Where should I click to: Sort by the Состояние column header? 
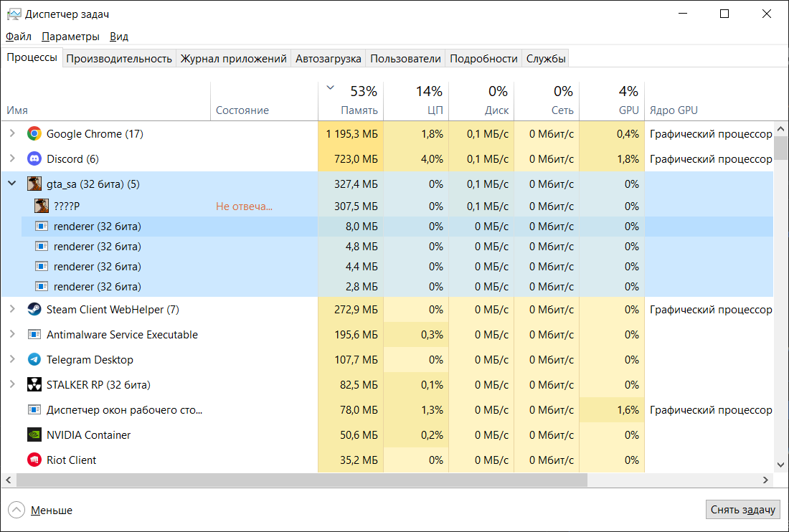coord(264,101)
